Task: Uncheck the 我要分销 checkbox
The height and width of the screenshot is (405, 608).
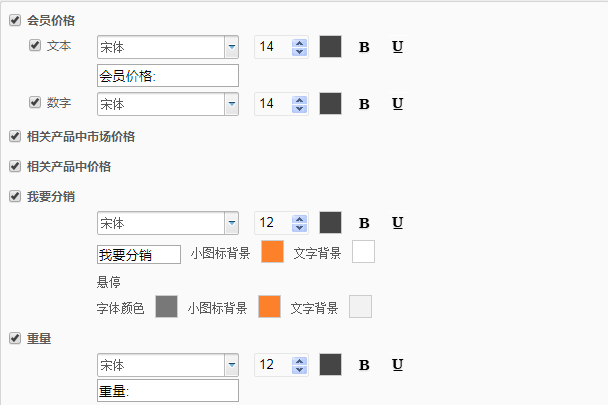Action: tap(14, 195)
